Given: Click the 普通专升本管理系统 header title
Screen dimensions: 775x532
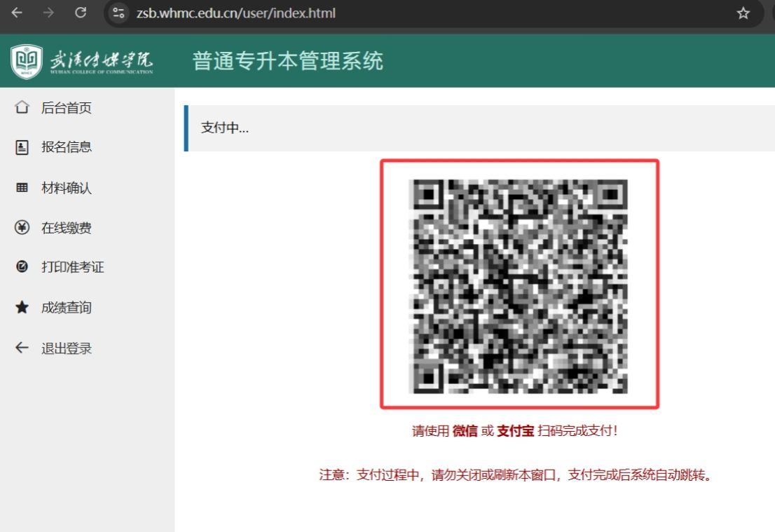Looking at the screenshot, I should (288, 62).
